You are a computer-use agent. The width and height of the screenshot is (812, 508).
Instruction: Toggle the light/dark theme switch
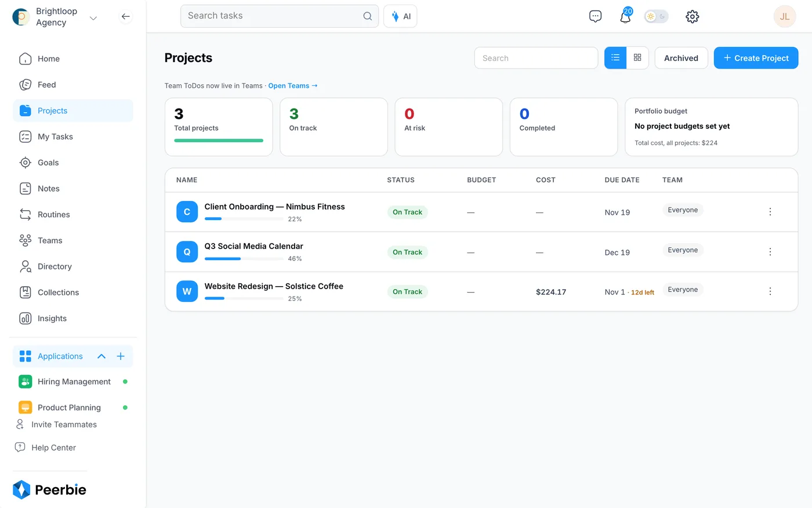pos(657,16)
